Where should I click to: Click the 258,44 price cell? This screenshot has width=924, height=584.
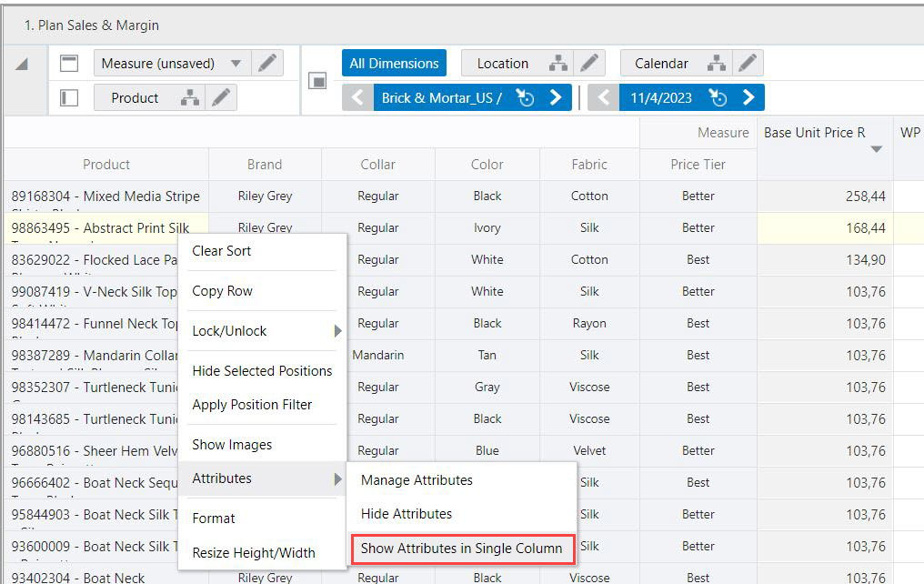click(x=825, y=196)
